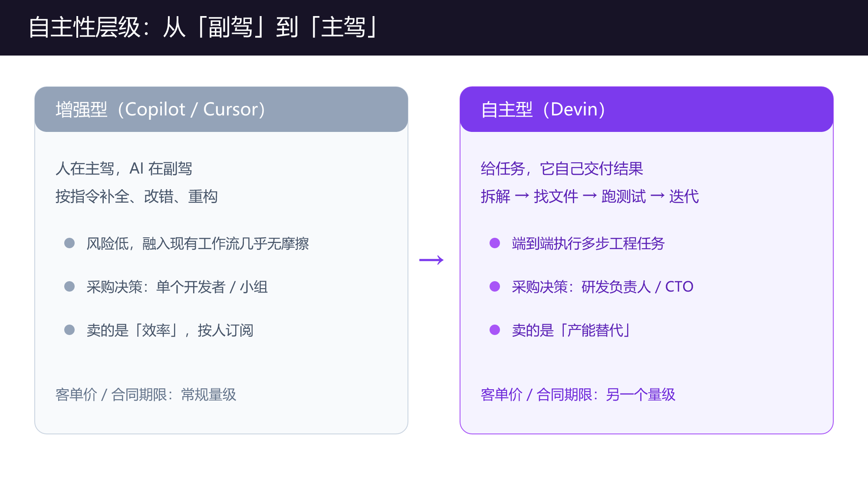Click the line 人在主驾，AI 在副驾
Viewport: 868px width, 486px height.
(x=124, y=168)
